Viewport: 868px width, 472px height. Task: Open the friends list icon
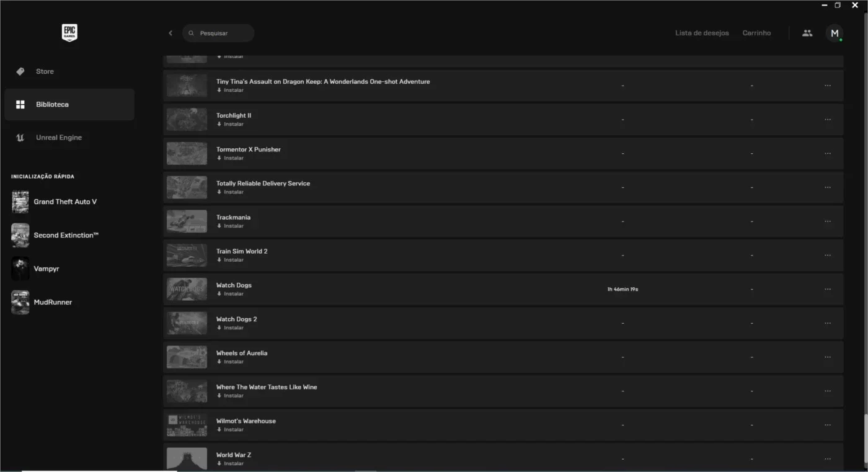807,33
